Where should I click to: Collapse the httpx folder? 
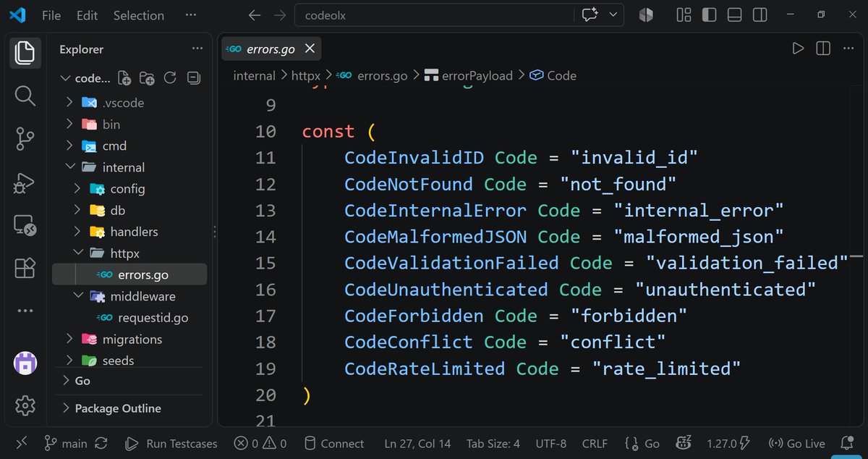pos(77,253)
